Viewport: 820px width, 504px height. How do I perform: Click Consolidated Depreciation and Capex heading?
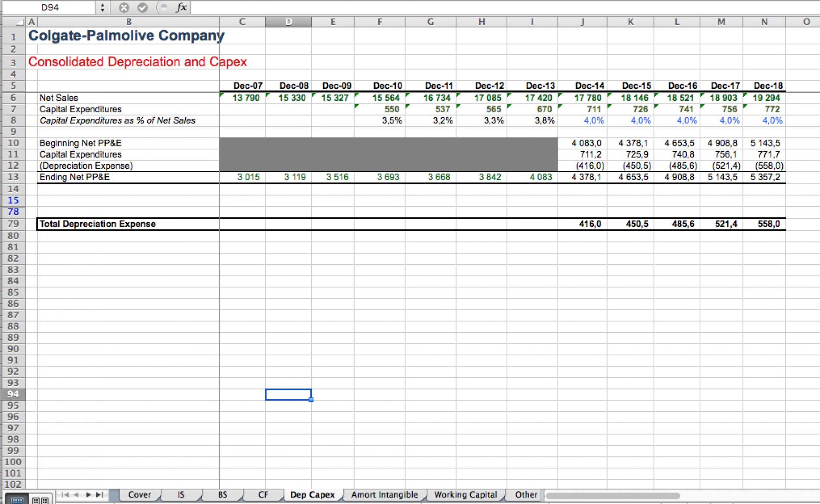coord(138,62)
